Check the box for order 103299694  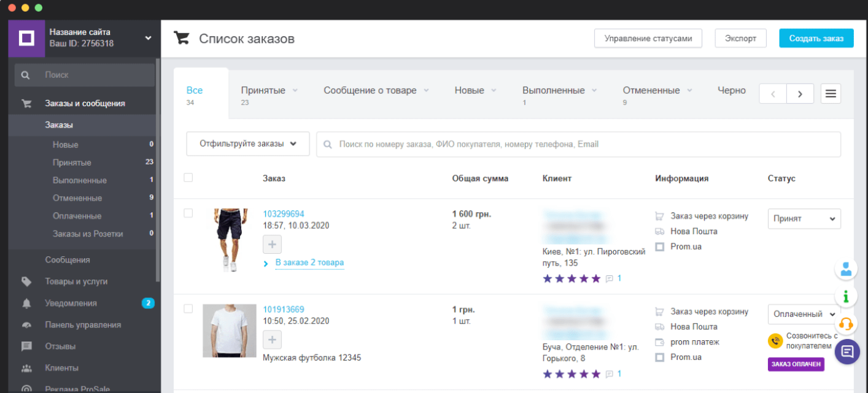[x=188, y=213]
